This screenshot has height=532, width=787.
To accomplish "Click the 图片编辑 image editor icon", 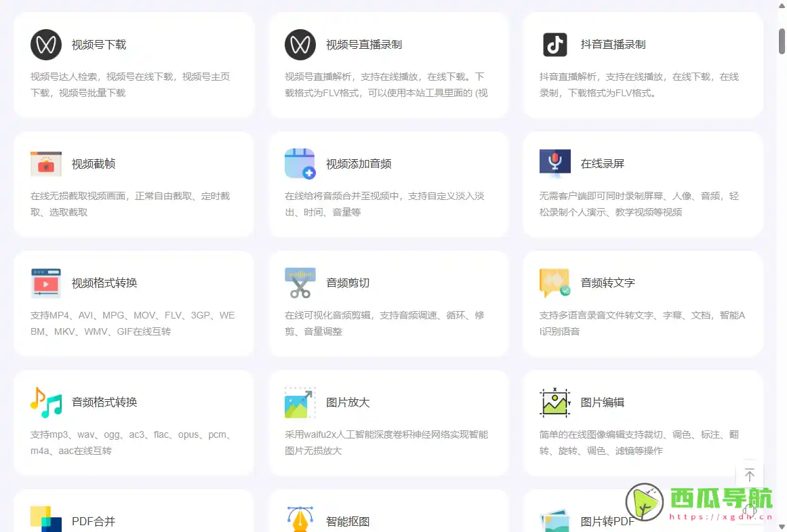I will (x=555, y=401).
